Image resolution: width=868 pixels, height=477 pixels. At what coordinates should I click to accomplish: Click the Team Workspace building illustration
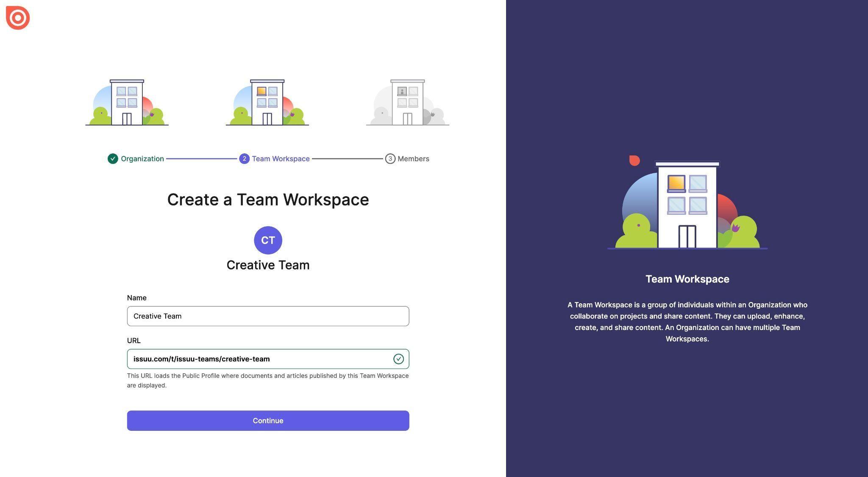(x=267, y=103)
